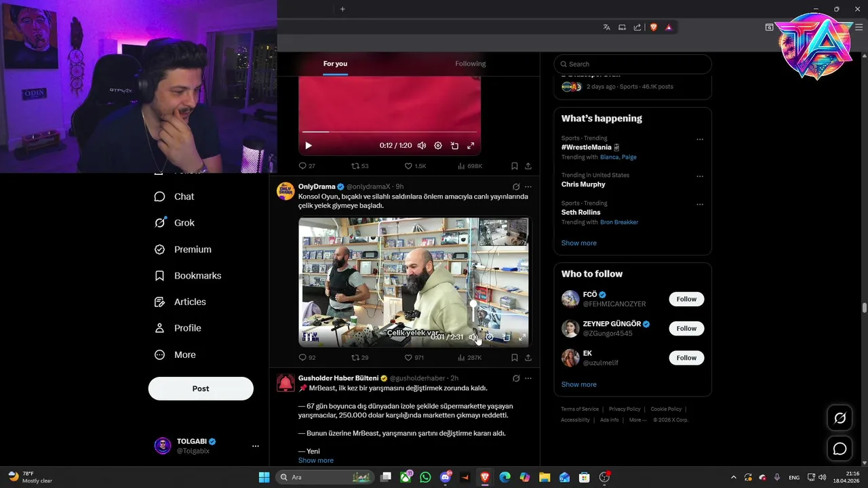This screenshot has width=868, height=488.
Task: Open Discord from the taskbar
Action: click(x=446, y=477)
